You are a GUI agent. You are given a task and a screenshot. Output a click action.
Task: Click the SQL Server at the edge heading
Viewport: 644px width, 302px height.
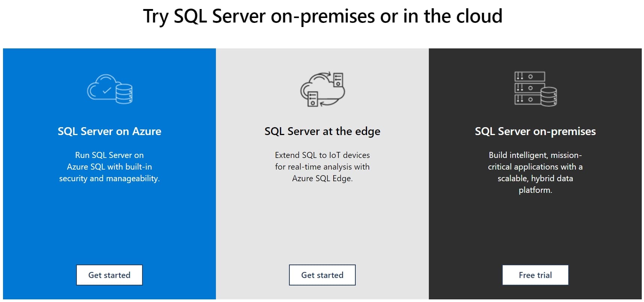pyautogui.click(x=322, y=131)
